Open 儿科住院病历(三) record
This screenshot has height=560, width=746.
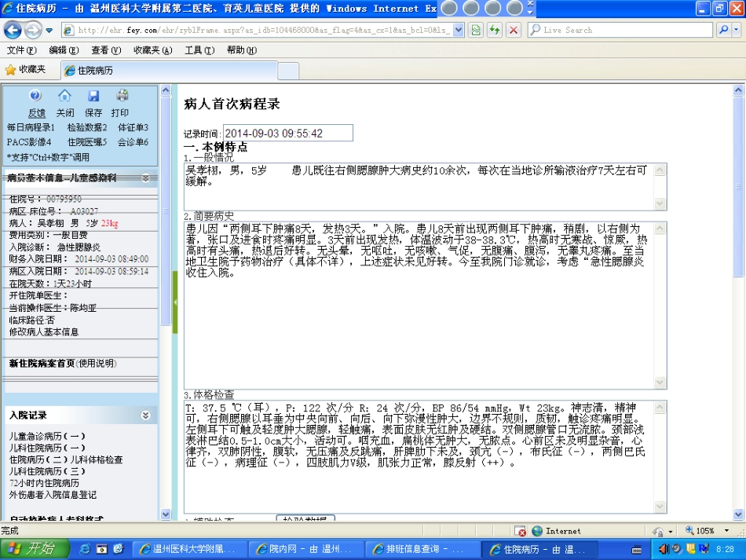point(47,471)
